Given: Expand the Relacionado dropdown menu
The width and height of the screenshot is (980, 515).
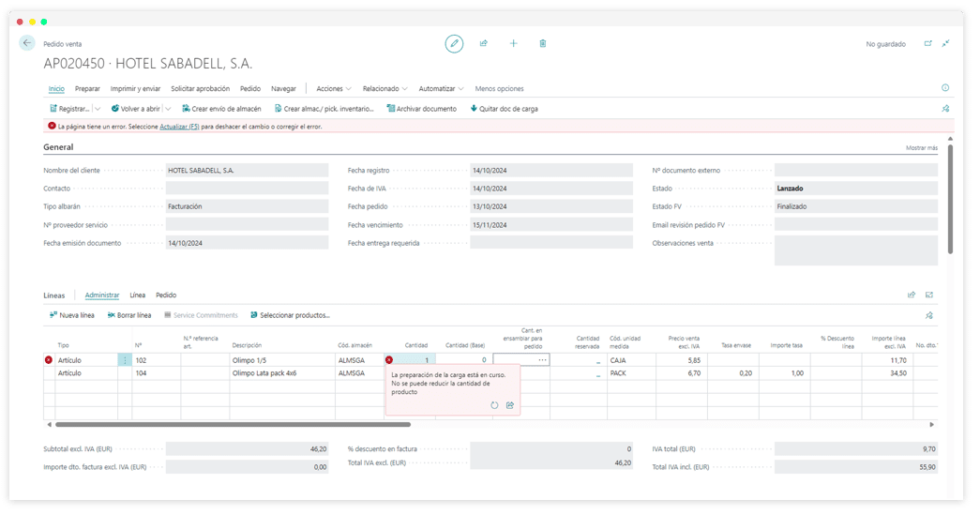Looking at the screenshot, I should coord(384,88).
